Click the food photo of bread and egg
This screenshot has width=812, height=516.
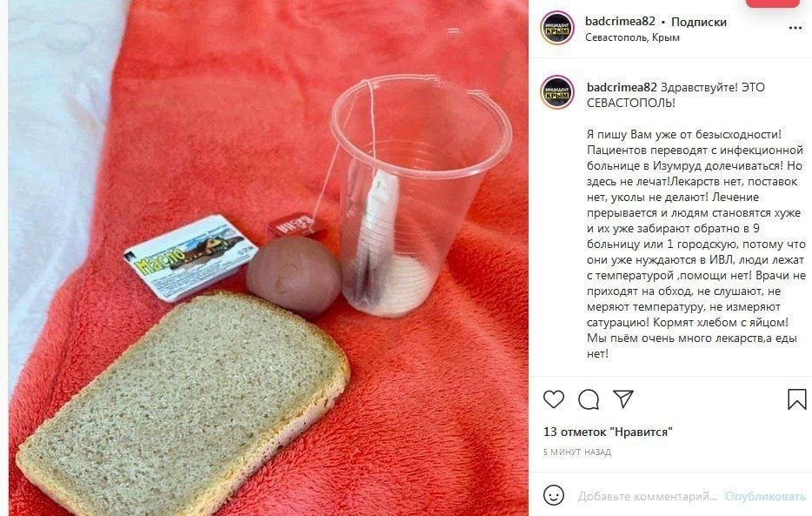[269, 258]
